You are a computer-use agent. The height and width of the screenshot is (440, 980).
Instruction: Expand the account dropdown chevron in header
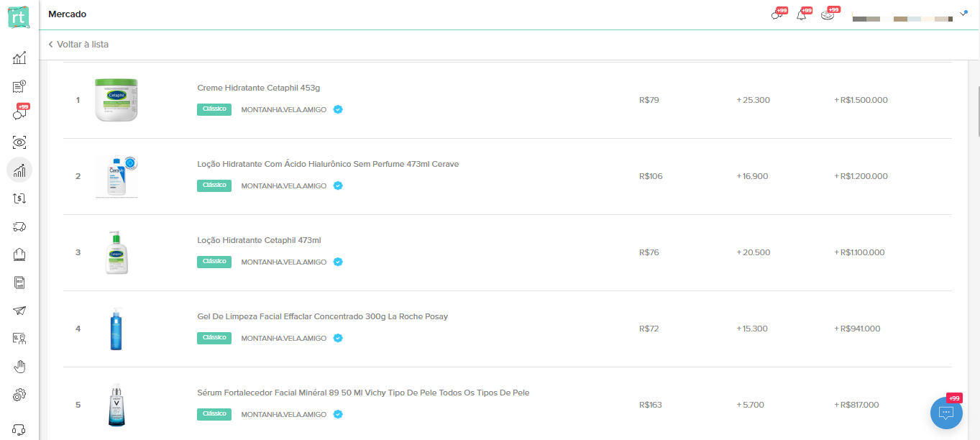(x=963, y=12)
